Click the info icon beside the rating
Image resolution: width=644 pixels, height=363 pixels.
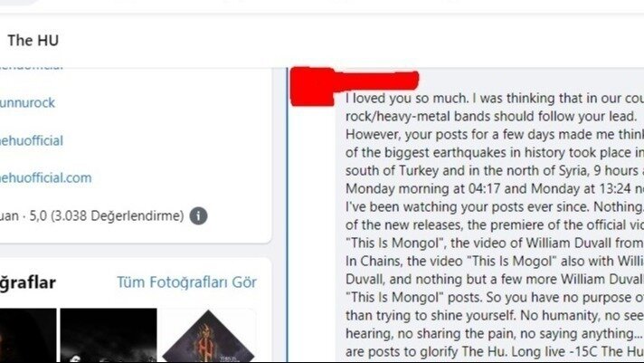click(x=198, y=215)
